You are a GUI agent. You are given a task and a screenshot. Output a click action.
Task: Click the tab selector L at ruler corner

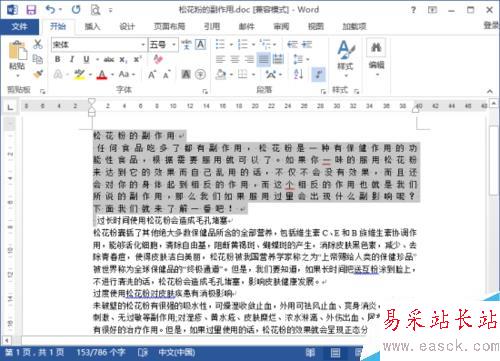pyautogui.click(x=11, y=107)
